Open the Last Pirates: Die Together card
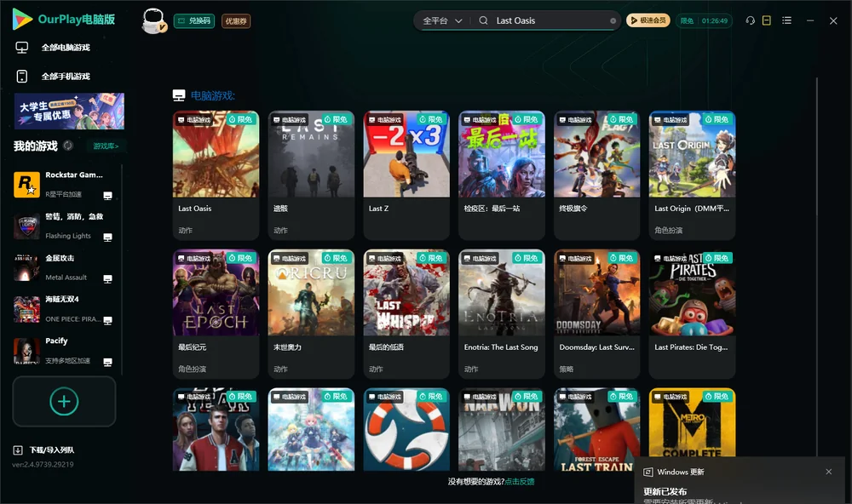This screenshot has width=852, height=504. tap(692, 314)
